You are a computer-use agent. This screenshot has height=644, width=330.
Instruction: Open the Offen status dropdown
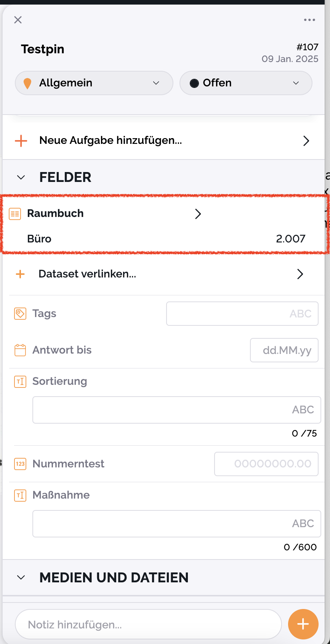point(246,83)
